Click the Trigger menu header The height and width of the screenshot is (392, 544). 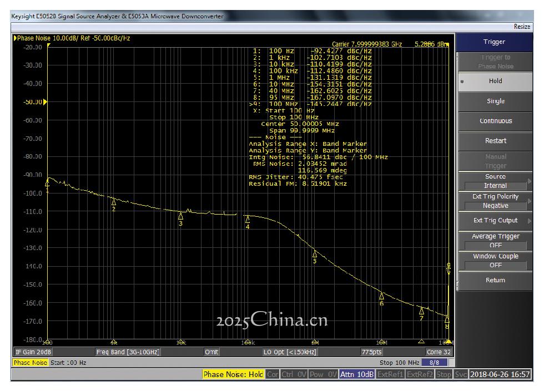(x=494, y=42)
